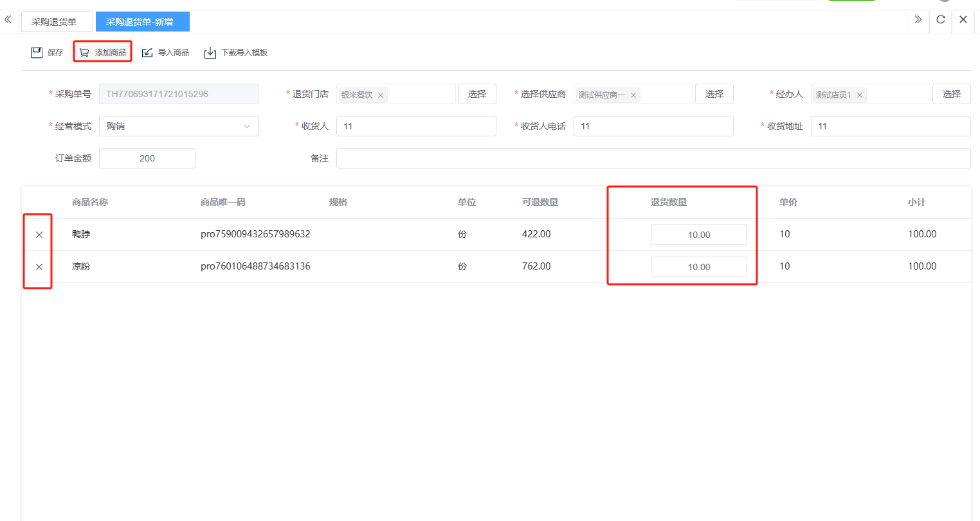Click the refresh icon in tab bar

click(x=940, y=19)
